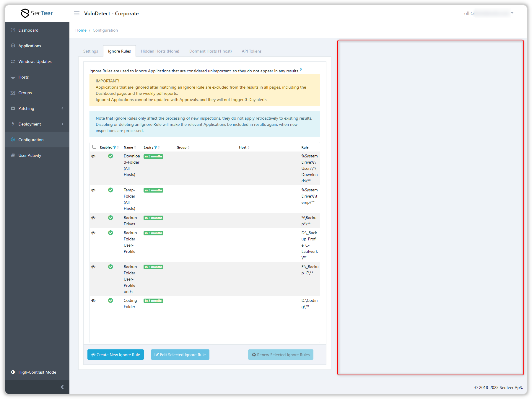The width and height of the screenshot is (532, 399).
Task: Open the API Tokens tab
Action: coord(251,51)
